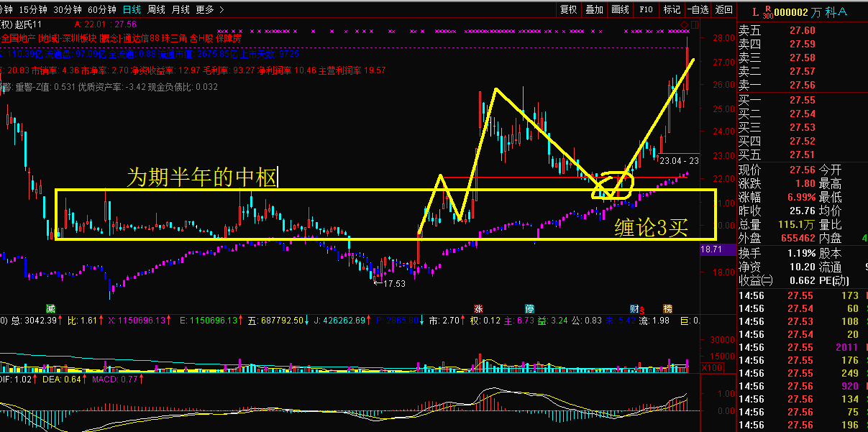This screenshot has height=432, width=868.
Task: Click the 买三 bid row at 27.53
Action: [803, 127]
